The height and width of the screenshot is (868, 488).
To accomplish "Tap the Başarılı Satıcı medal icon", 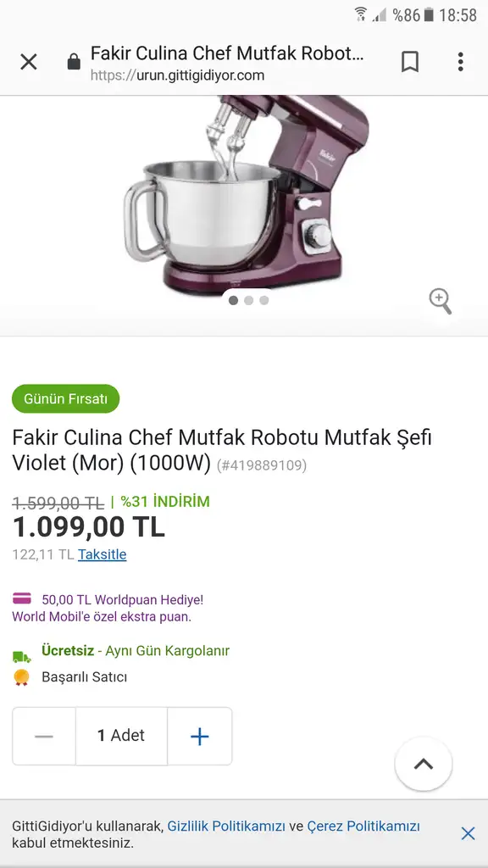I will (x=21, y=677).
